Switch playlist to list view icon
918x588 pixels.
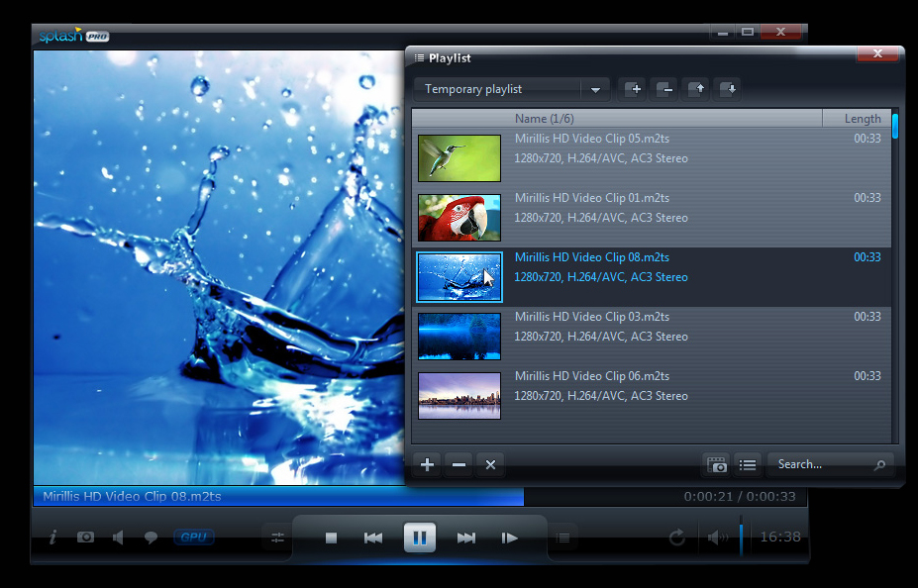point(748,464)
